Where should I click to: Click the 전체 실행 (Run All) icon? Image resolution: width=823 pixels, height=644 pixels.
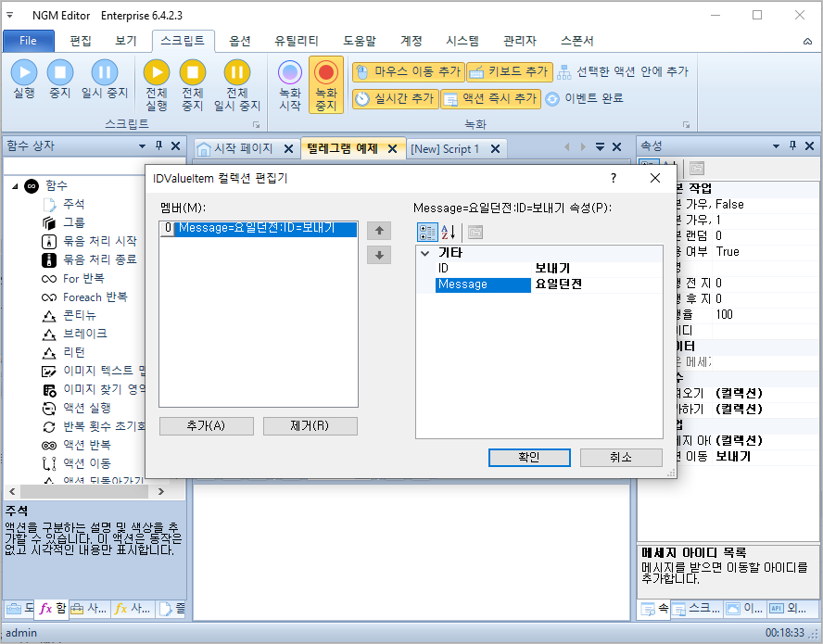pyautogui.click(x=157, y=72)
